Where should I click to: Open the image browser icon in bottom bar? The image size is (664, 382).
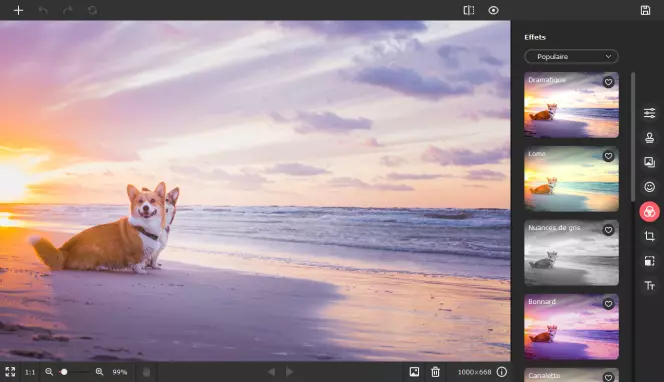pyautogui.click(x=414, y=372)
